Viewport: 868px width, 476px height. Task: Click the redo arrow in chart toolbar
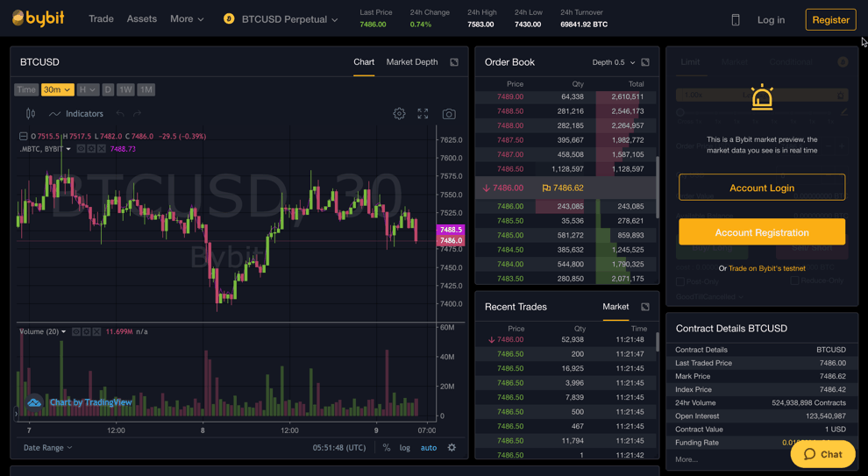point(138,113)
